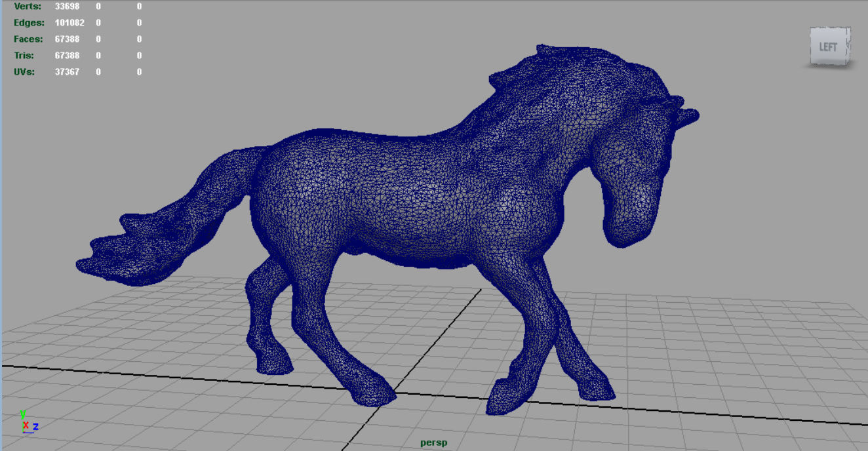
Task: Click the Edges label in the poly count display
Action: point(28,23)
